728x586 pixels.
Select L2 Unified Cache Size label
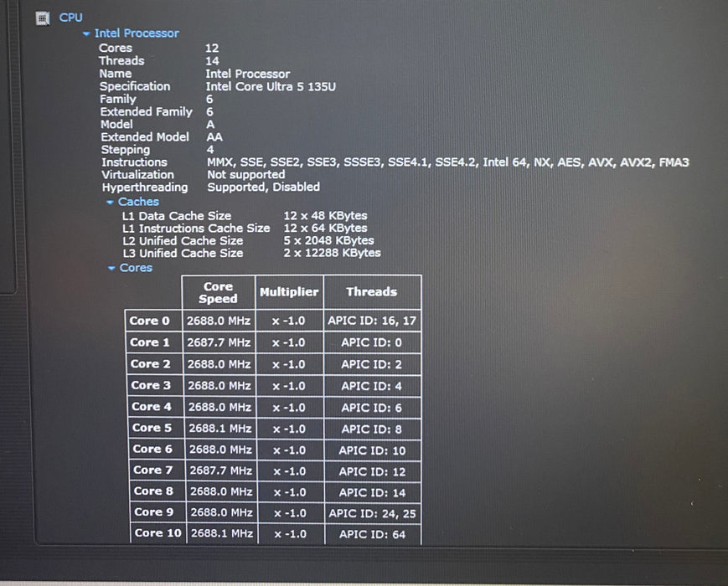183,241
